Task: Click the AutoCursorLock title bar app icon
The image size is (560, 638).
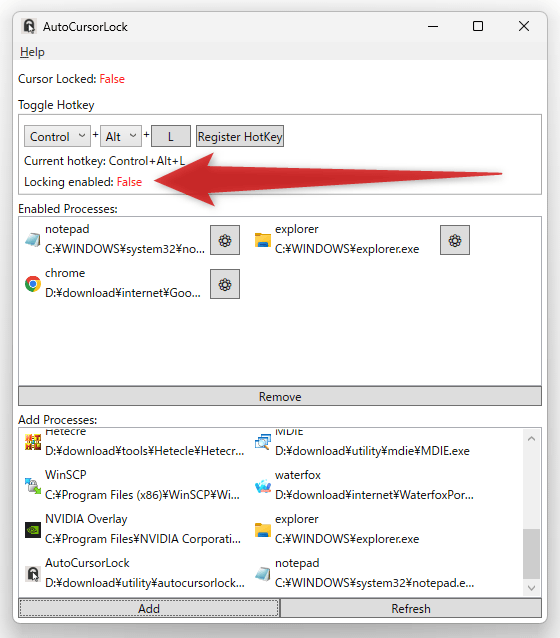Action: click(29, 26)
